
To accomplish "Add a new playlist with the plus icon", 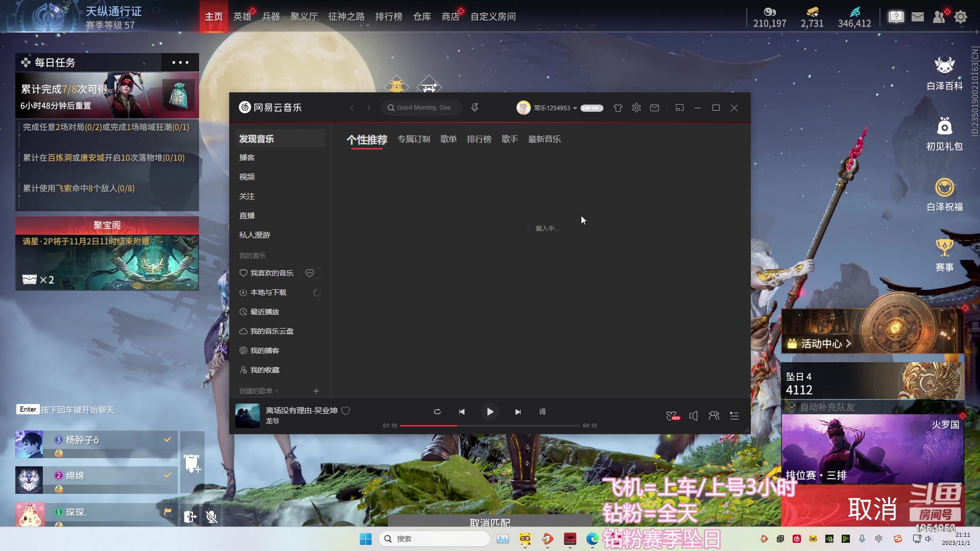I will tap(316, 391).
